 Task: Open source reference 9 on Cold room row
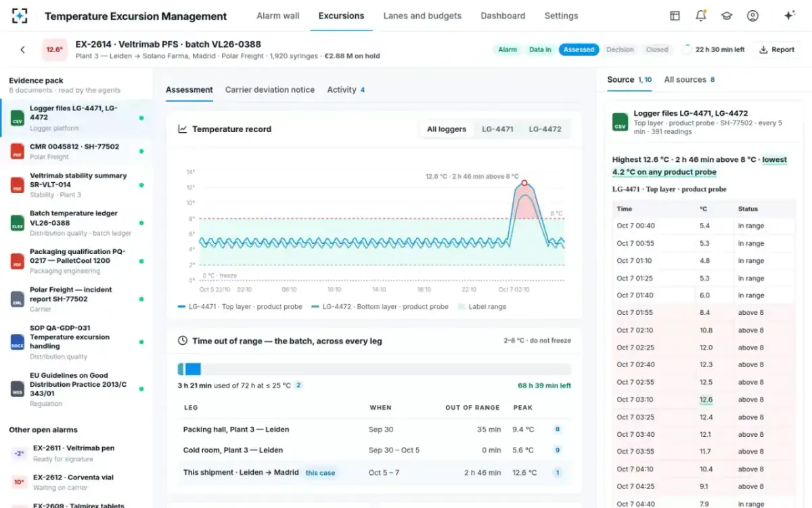(x=558, y=450)
